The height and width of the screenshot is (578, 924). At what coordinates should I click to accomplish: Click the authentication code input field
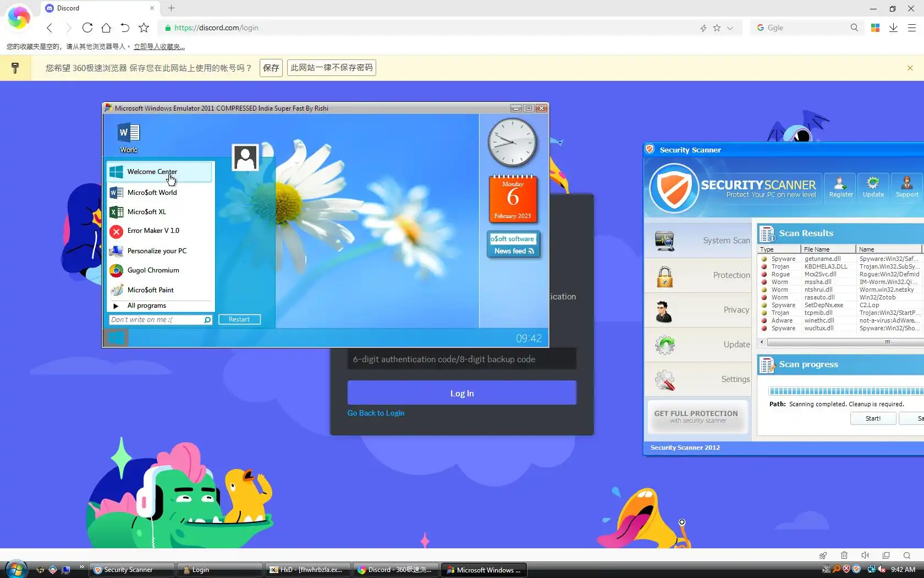coord(462,359)
